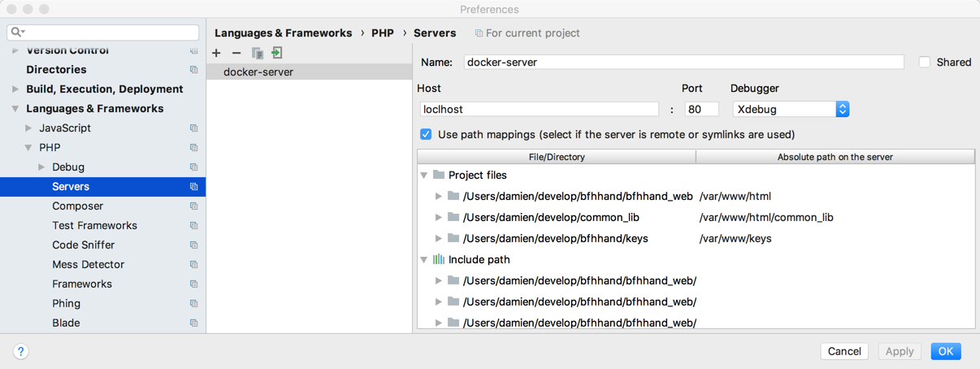The height and width of the screenshot is (369, 980).
Task: Click the copy server icon
Action: click(x=257, y=54)
